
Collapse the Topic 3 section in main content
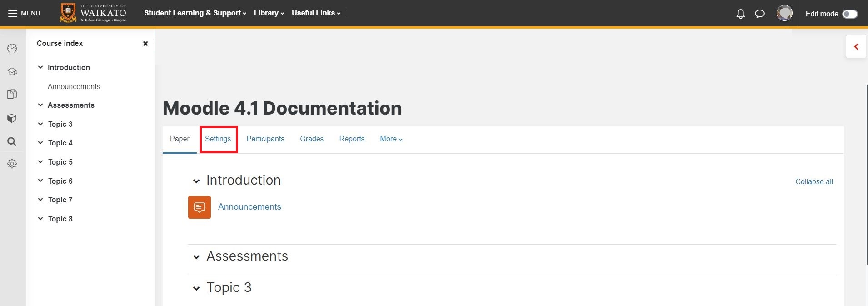click(196, 288)
